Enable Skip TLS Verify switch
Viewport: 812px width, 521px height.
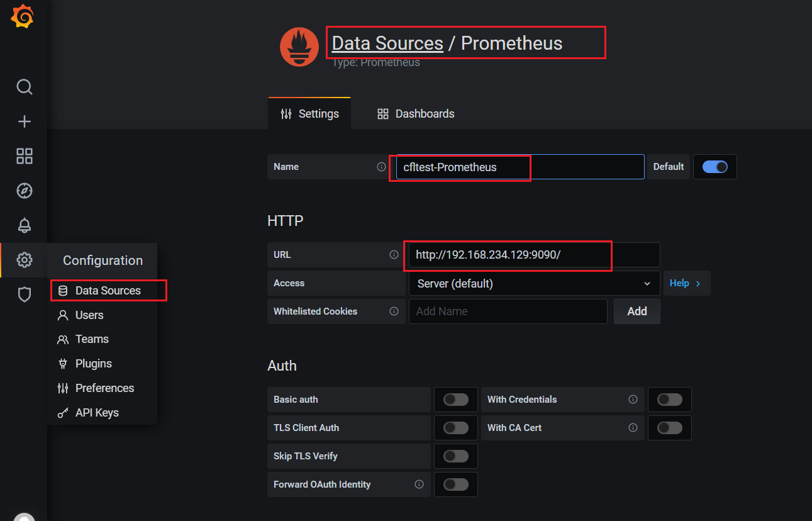point(455,456)
